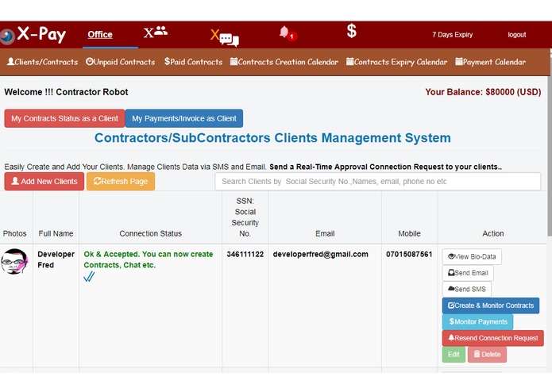Image resolution: width=552 pixels, height=392 pixels.
Task: Click the Mobile column header
Action: (x=409, y=233)
